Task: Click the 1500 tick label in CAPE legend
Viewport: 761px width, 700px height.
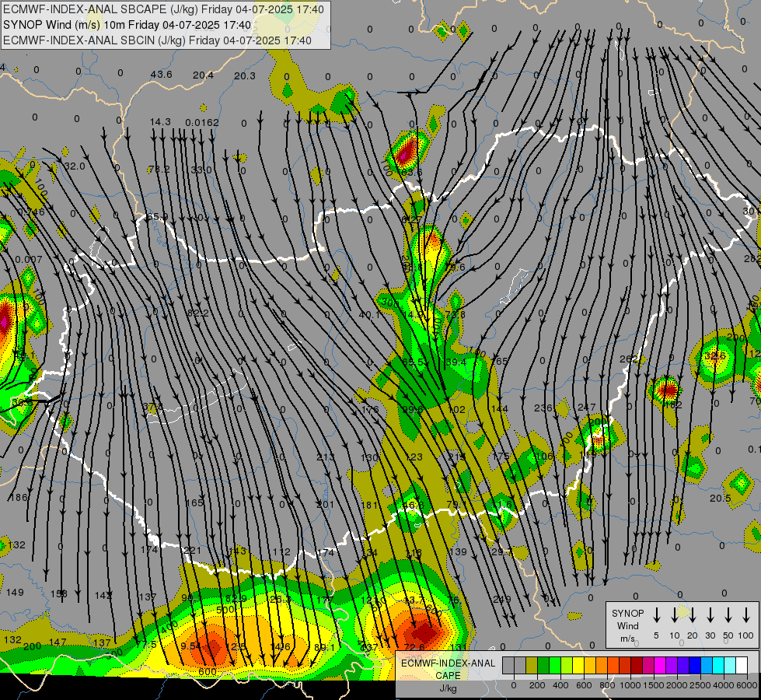Action: (653, 685)
